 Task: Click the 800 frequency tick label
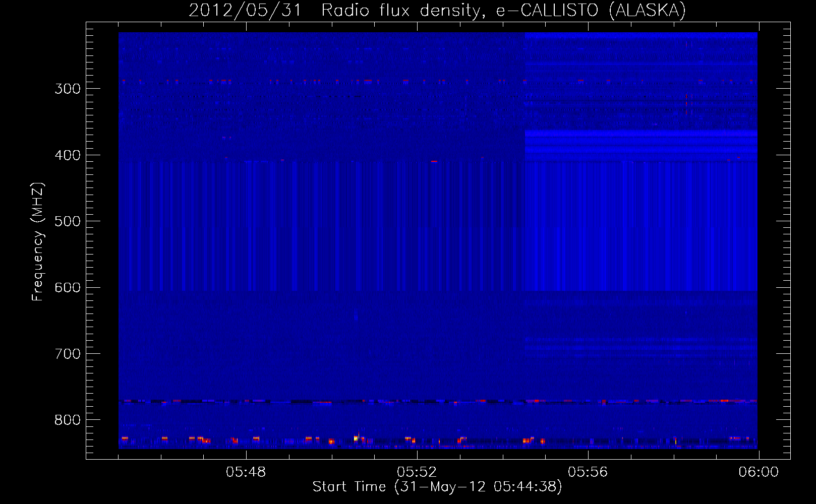pos(68,420)
